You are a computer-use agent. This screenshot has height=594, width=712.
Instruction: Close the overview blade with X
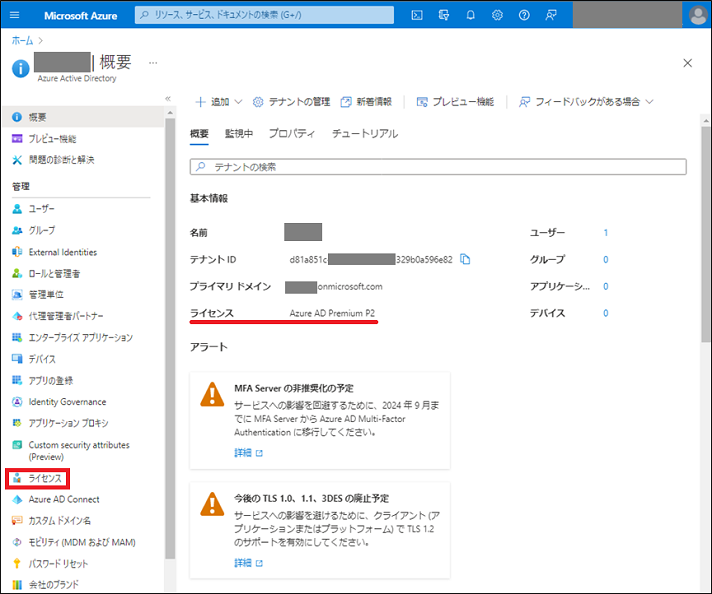pos(687,63)
